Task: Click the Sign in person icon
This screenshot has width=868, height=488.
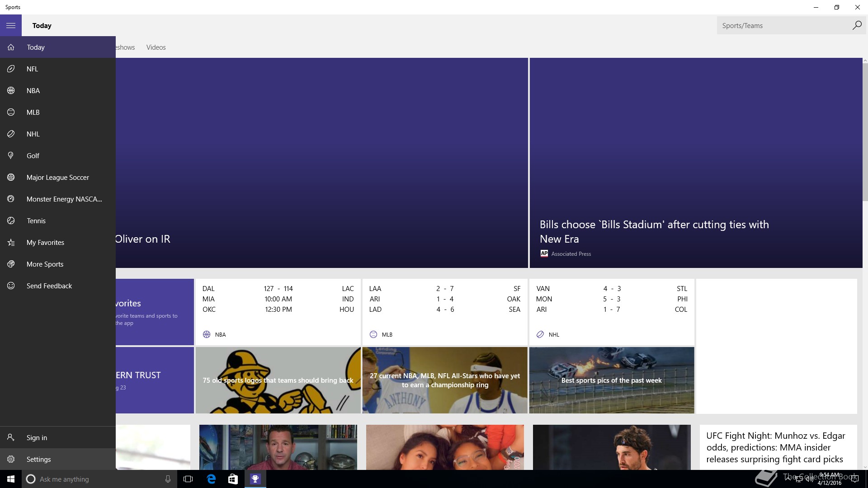Action: tap(11, 437)
